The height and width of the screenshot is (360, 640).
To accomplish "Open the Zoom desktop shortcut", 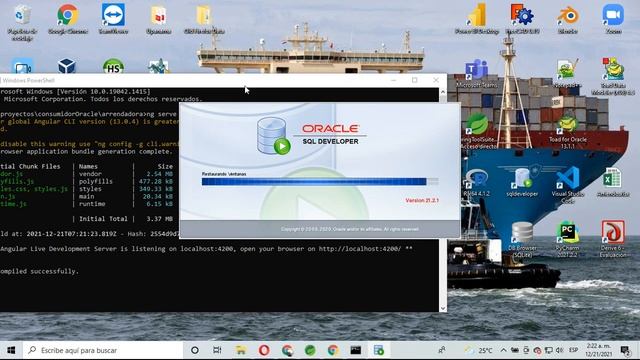I will [613, 19].
